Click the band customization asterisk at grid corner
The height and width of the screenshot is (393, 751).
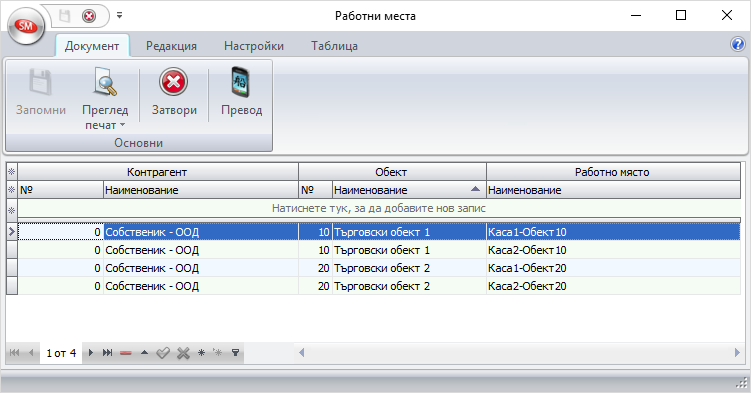[x=11, y=172]
